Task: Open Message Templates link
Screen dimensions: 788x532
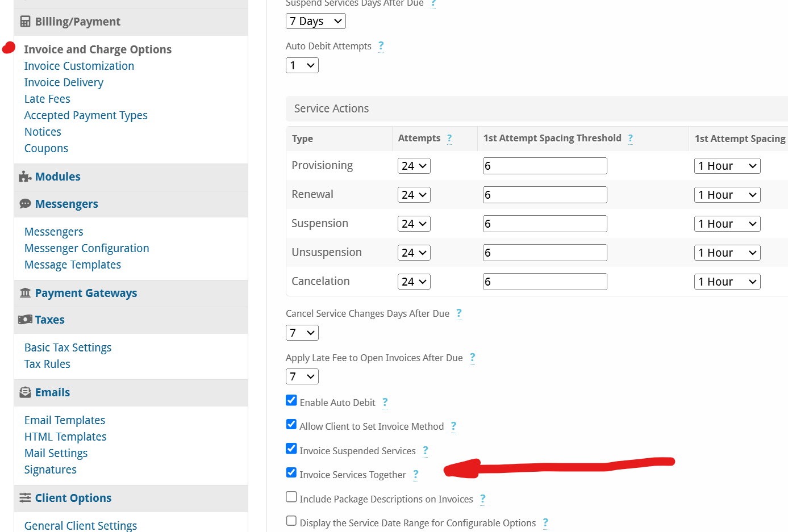Action: [x=73, y=265]
